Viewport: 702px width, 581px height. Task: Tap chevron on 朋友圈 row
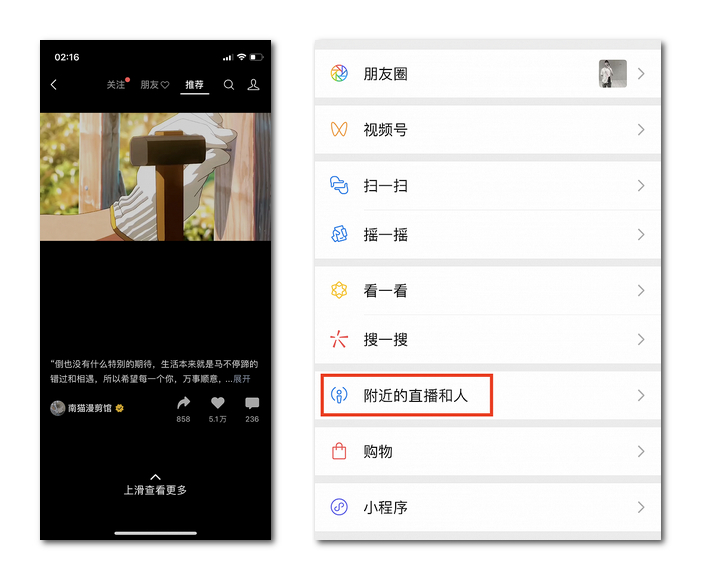point(641,73)
